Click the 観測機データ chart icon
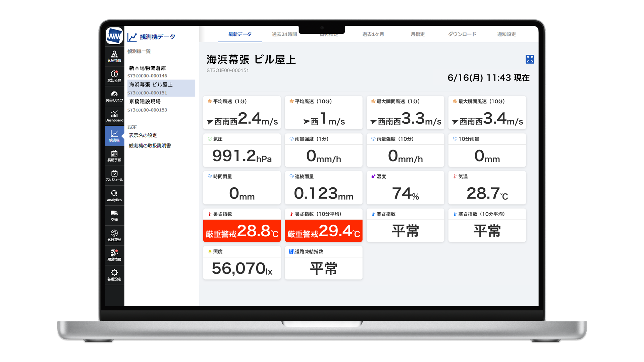 point(132,37)
